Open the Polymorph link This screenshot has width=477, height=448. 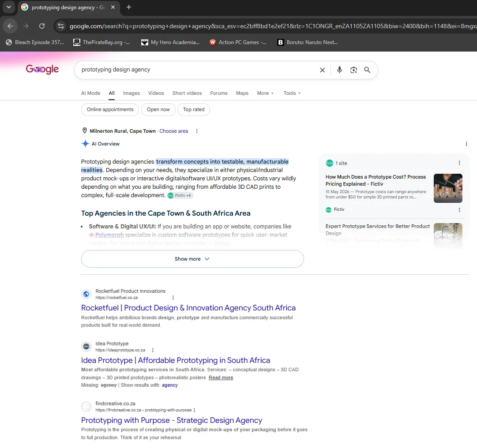(x=109, y=235)
